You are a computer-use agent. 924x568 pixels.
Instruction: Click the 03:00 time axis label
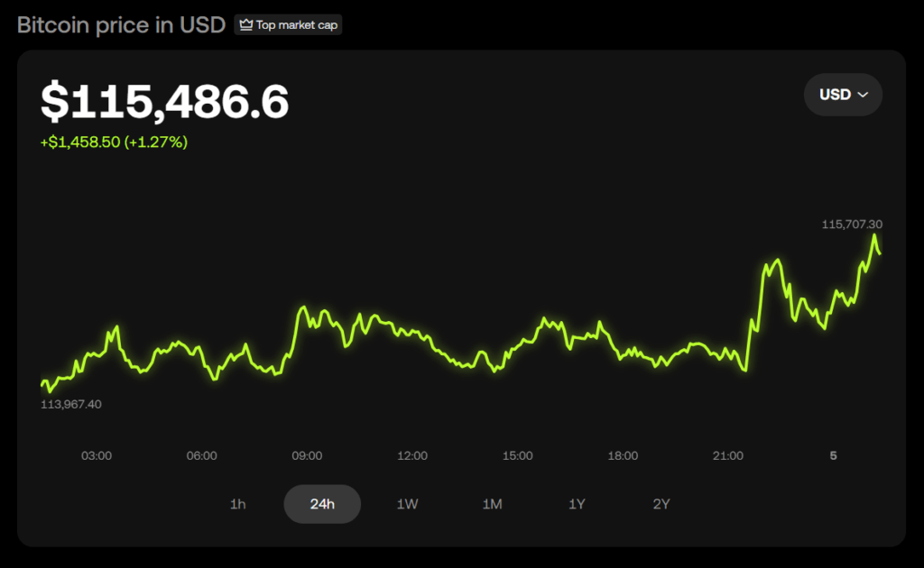(97, 455)
